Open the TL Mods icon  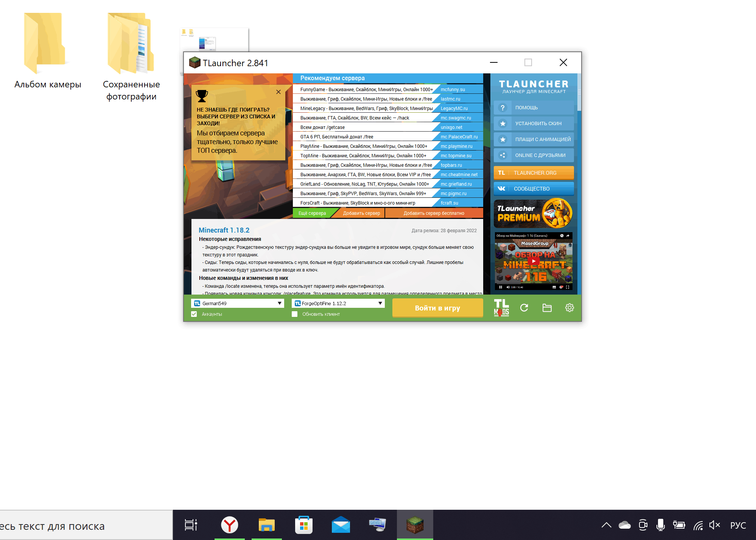point(501,308)
